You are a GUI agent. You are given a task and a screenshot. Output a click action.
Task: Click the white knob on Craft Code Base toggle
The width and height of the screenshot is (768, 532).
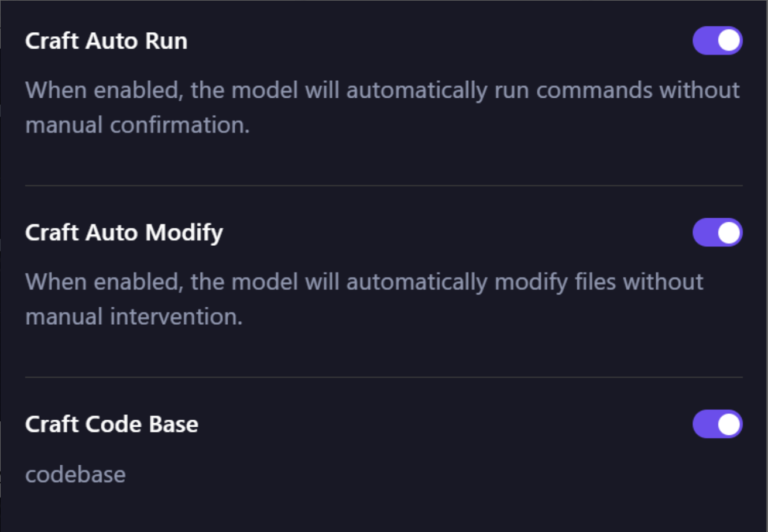pyautogui.click(x=729, y=424)
